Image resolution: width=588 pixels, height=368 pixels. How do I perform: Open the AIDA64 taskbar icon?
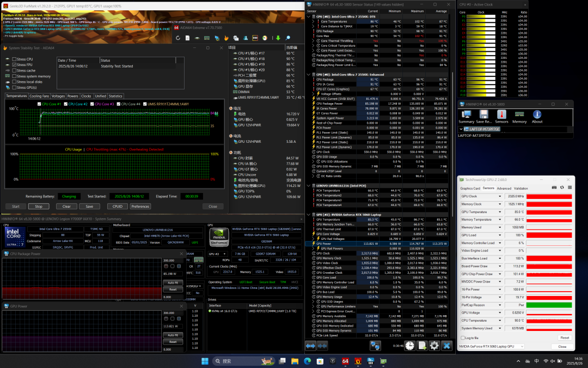345,361
